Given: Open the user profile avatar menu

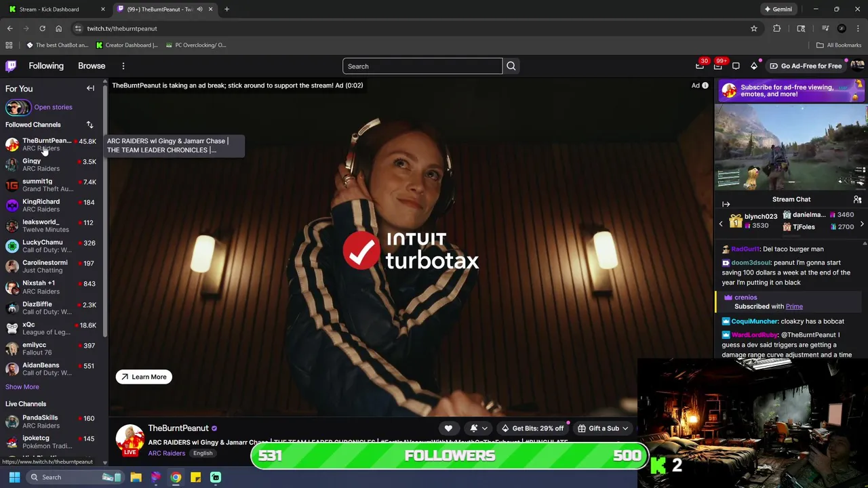Looking at the screenshot, I should pos(858,66).
